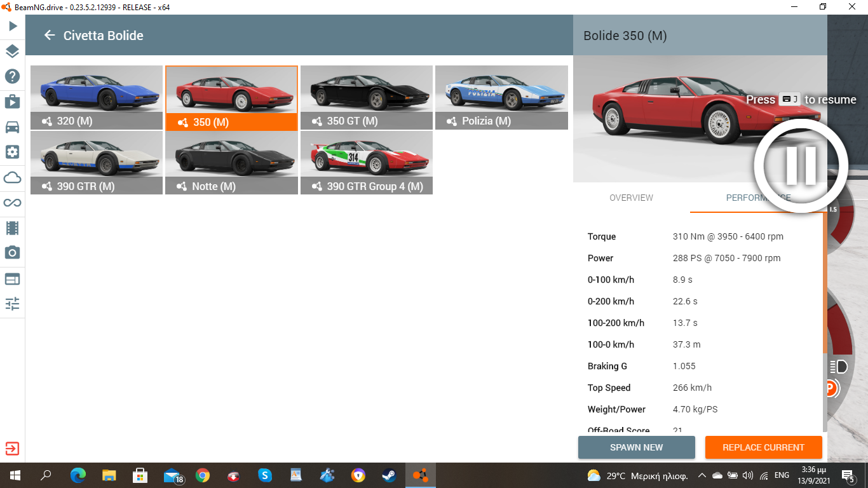Open the ENG language selector
Screen dimensions: 868x488
[x=782, y=475]
